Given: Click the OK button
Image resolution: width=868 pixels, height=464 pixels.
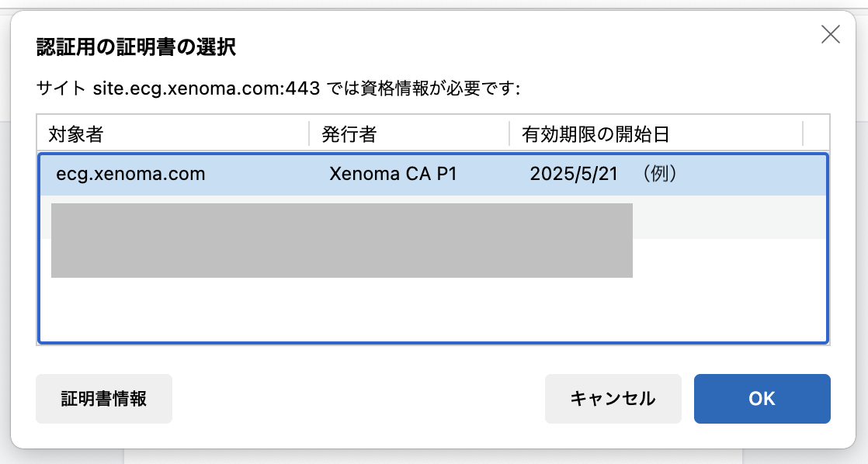Looking at the screenshot, I should (762, 399).
